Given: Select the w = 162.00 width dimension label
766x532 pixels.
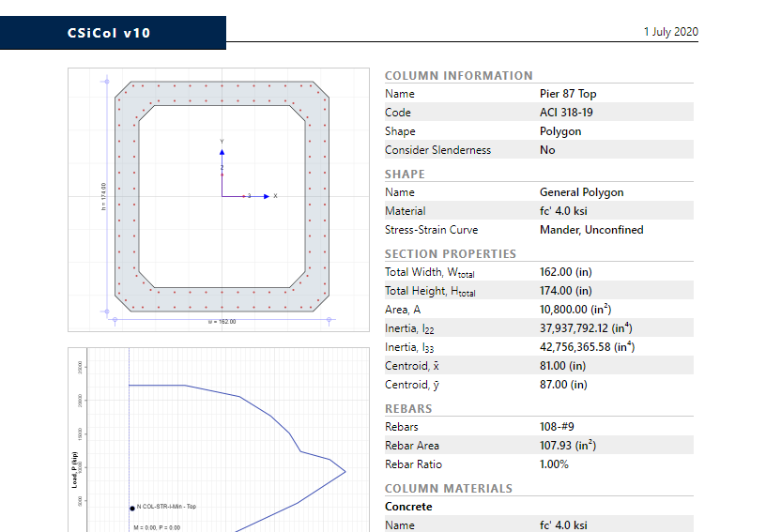Looking at the screenshot, I should coord(222,322).
